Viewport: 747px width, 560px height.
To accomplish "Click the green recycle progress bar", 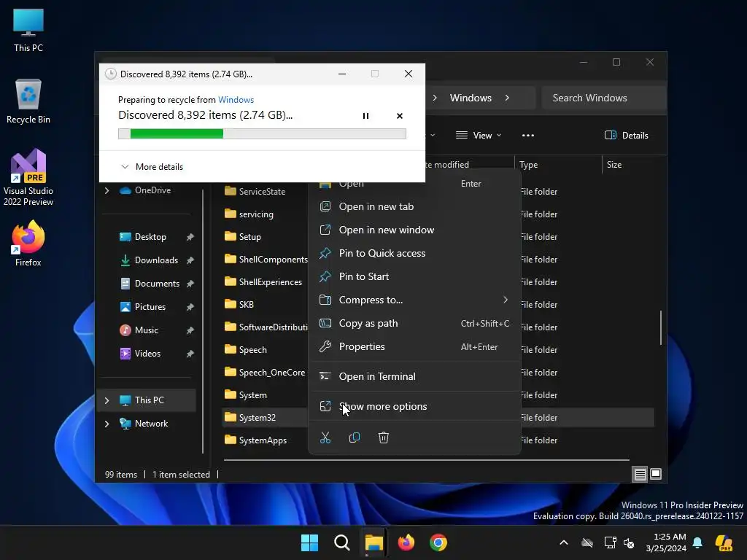I will (262, 134).
